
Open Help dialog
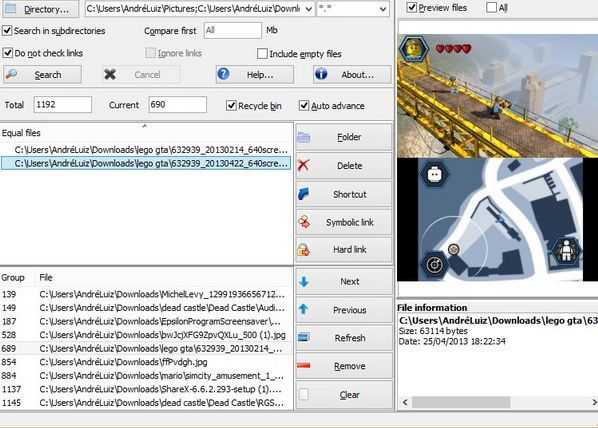255,74
